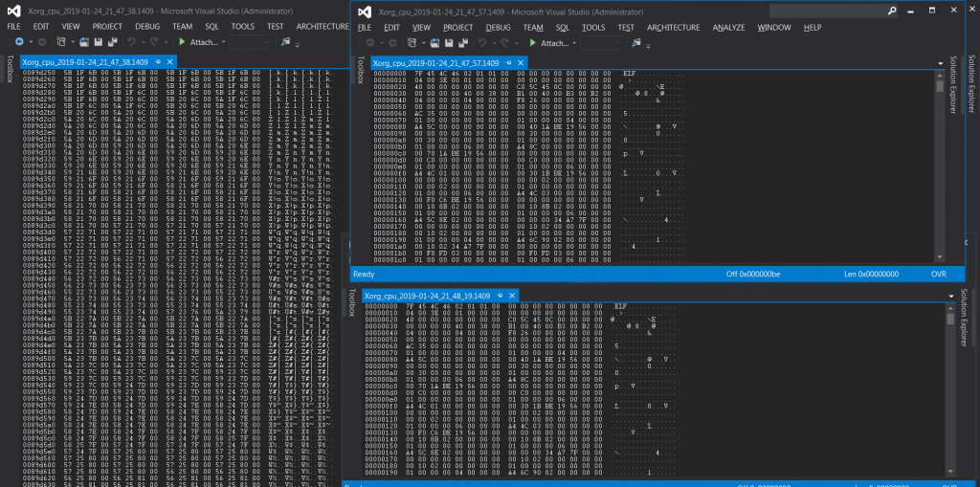Click OVR indicator in right window status bar
This screenshot has height=487, width=980.
point(939,274)
